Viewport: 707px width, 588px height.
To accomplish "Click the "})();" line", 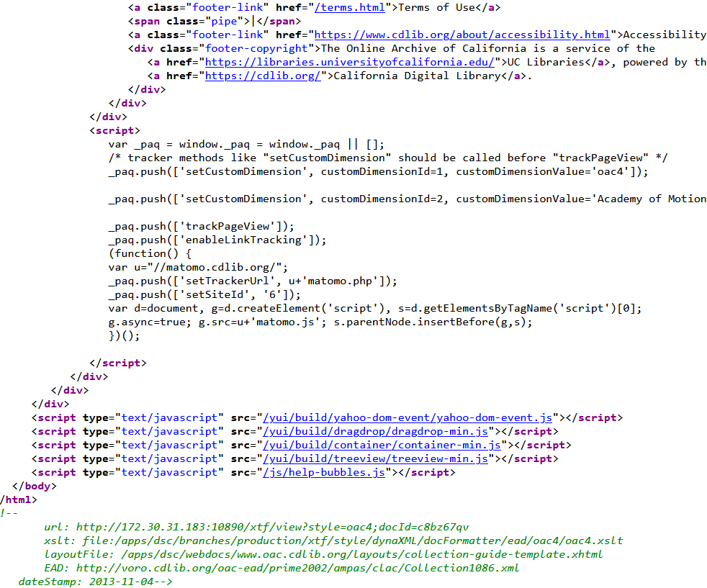I will 124,336.
